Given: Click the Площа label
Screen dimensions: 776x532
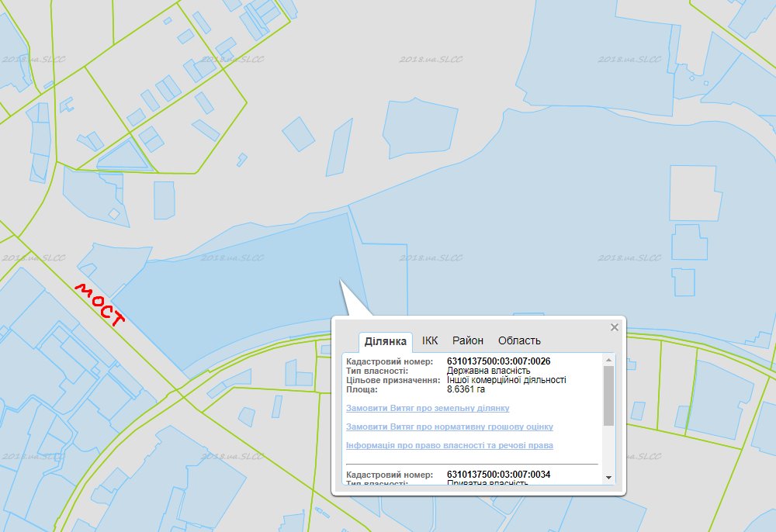Looking at the screenshot, I should pos(362,389).
